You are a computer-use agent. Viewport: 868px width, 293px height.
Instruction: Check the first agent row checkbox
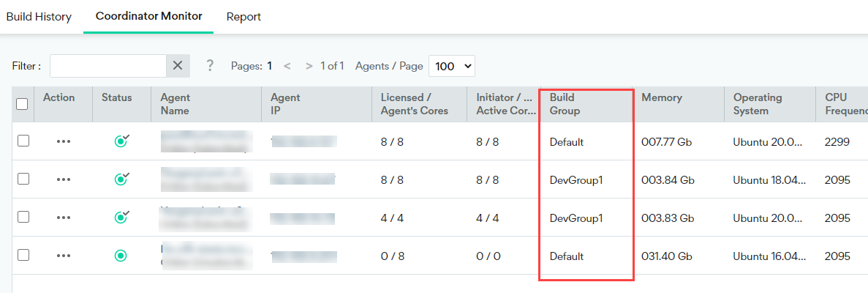pyautogui.click(x=23, y=141)
